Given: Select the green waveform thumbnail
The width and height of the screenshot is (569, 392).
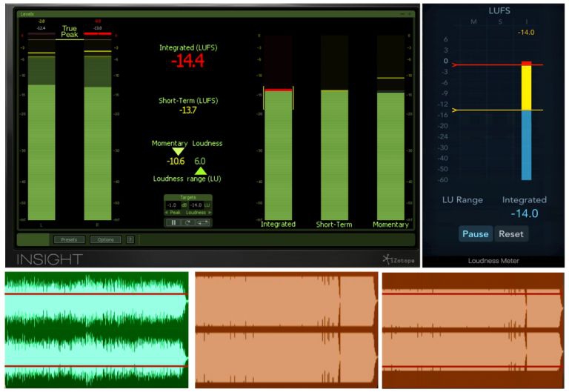Looking at the screenshot, I should (96, 330).
